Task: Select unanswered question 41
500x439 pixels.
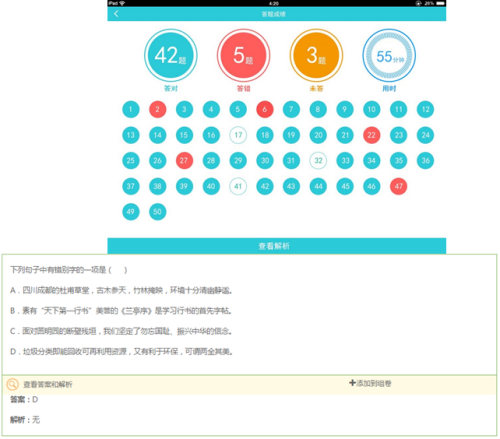Action: 238,186
